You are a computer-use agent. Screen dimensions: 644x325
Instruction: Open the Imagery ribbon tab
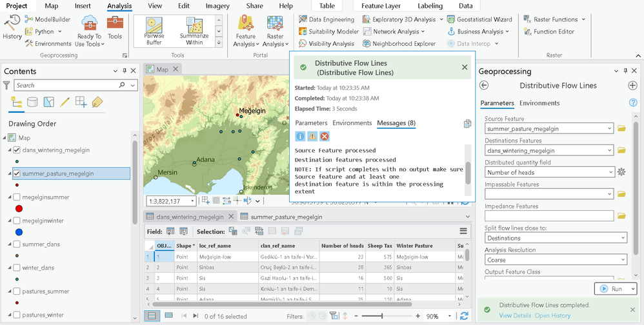(219, 6)
